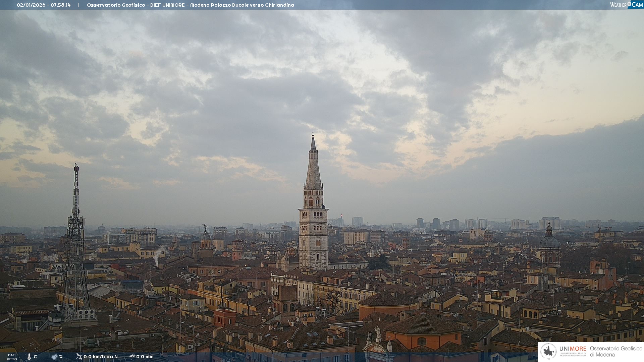Click the rainfall 0.0 mm reading
The image size is (644, 362).
click(145, 357)
